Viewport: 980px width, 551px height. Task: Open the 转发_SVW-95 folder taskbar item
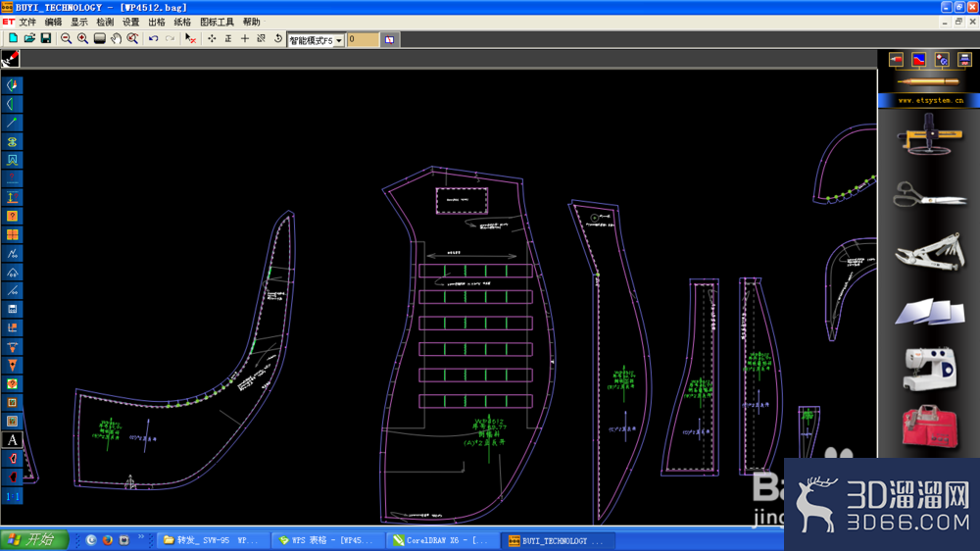pyautogui.click(x=213, y=540)
